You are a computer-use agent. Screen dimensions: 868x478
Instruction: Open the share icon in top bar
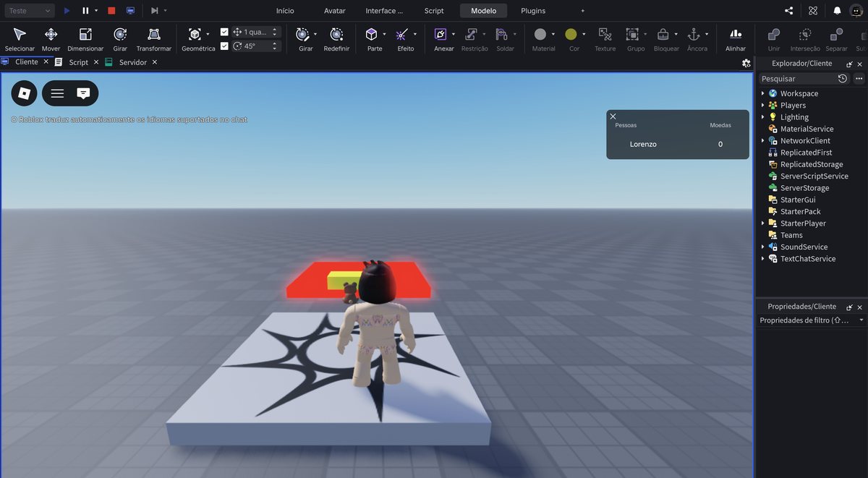pos(788,11)
